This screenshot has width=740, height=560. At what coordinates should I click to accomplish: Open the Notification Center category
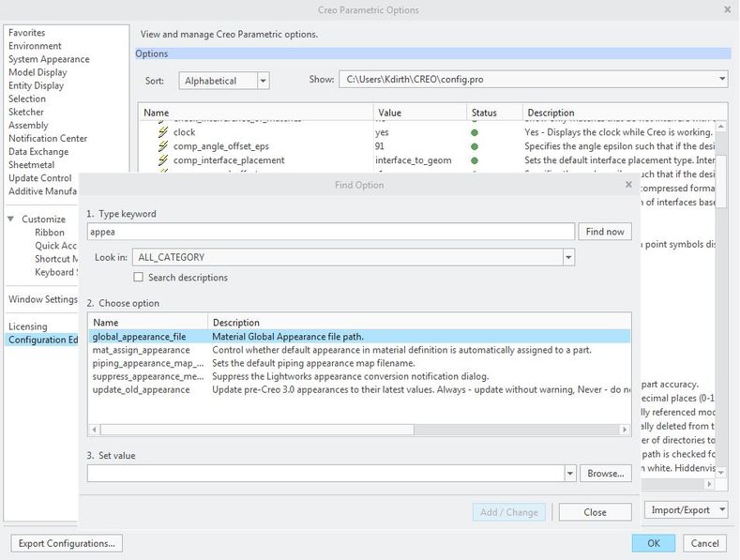(x=48, y=138)
